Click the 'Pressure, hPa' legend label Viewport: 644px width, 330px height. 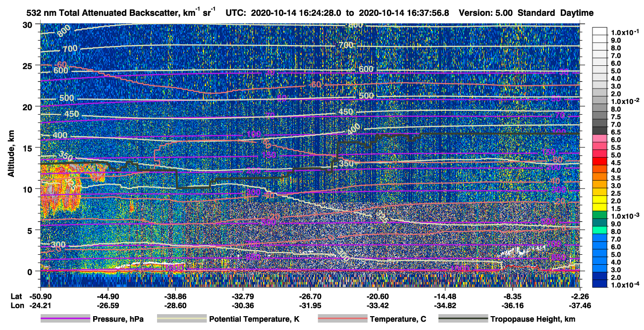click(x=118, y=319)
